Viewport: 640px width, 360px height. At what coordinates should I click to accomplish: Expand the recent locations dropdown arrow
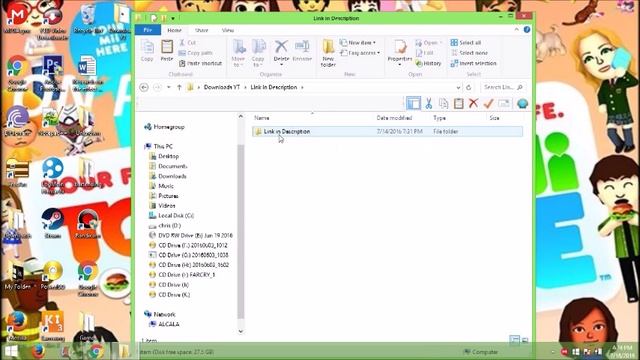(x=169, y=87)
